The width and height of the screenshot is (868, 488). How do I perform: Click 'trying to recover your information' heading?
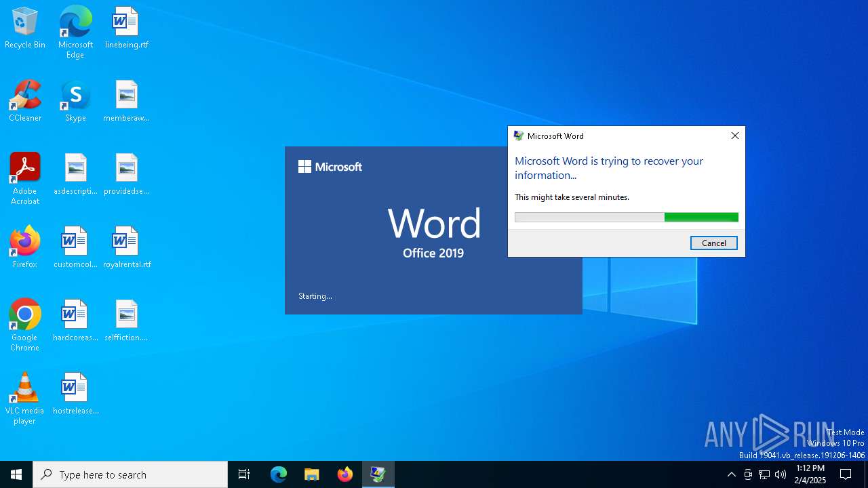click(x=609, y=168)
